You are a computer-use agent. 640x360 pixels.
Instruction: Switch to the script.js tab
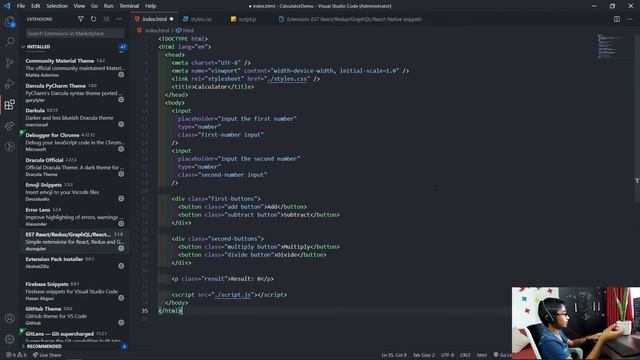pyautogui.click(x=247, y=19)
